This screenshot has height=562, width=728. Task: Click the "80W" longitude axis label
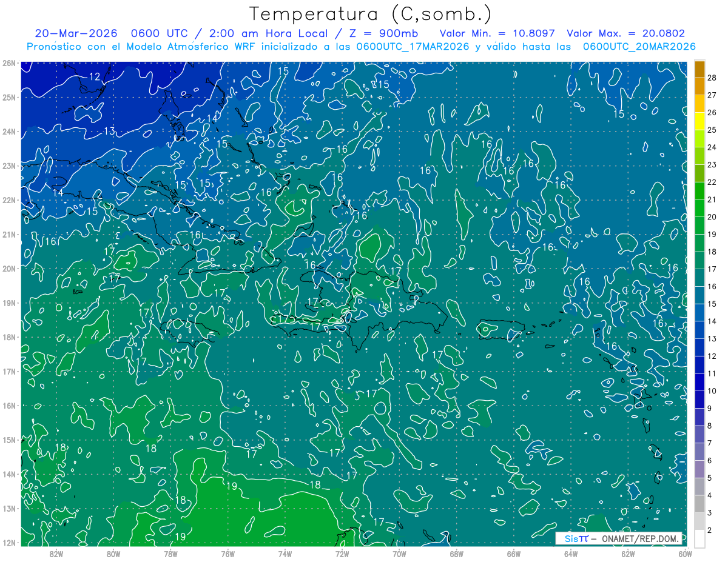click(x=113, y=554)
